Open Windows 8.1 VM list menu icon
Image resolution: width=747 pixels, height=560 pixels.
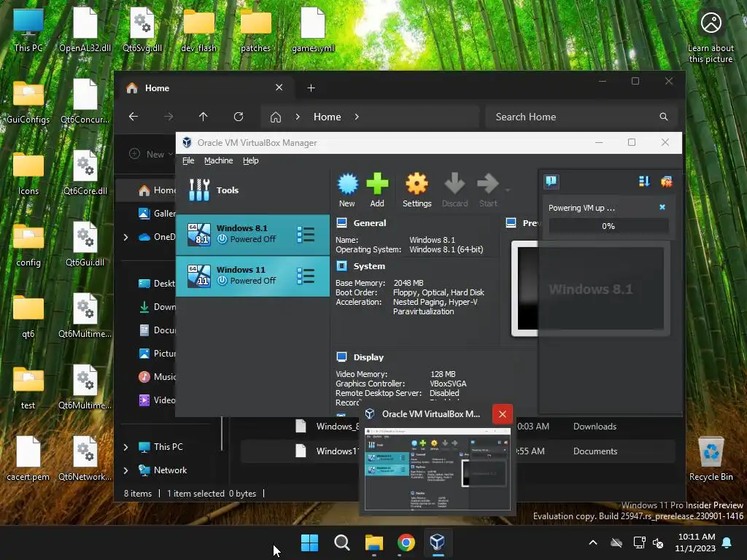coord(306,234)
